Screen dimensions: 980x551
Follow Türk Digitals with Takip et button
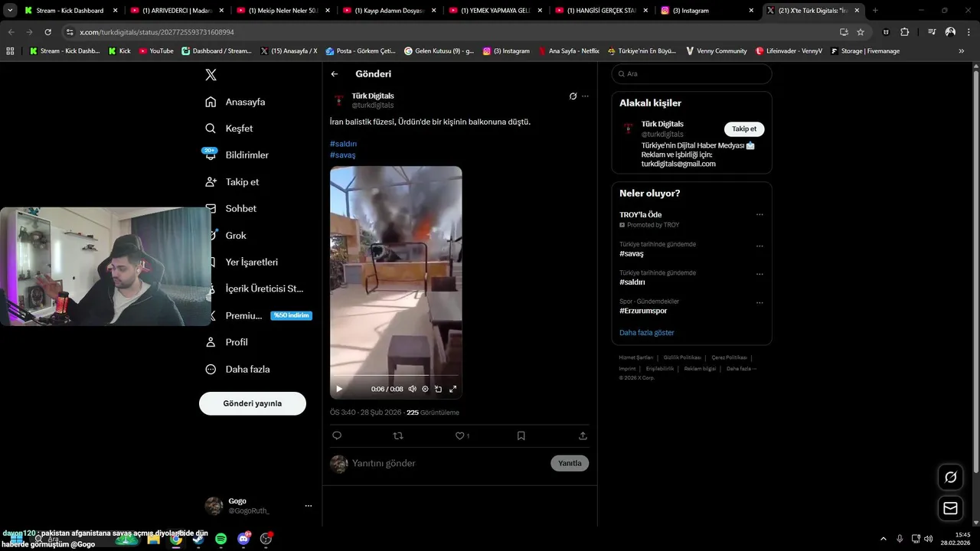[x=744, y=129]
